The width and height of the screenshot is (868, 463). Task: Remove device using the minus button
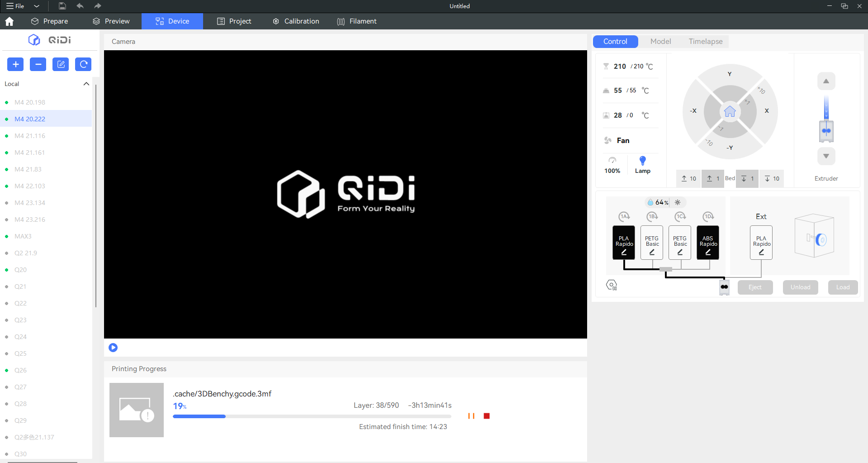pos(38,64)
